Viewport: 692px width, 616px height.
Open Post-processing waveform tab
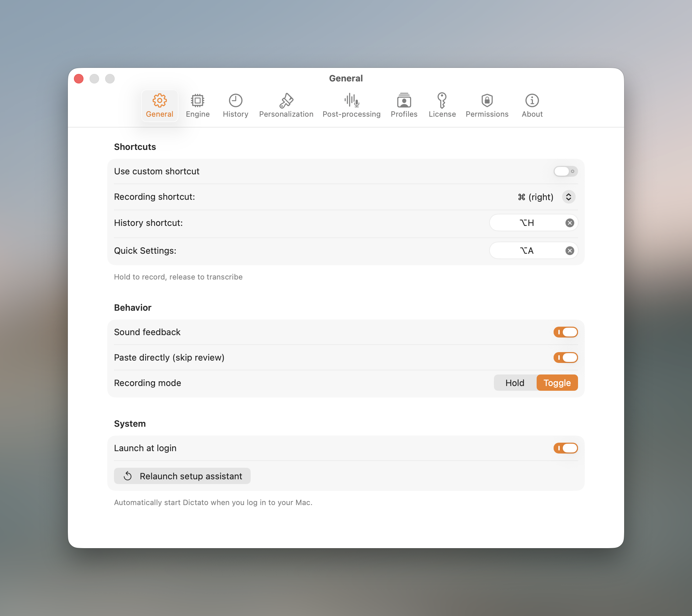(351, 106)
